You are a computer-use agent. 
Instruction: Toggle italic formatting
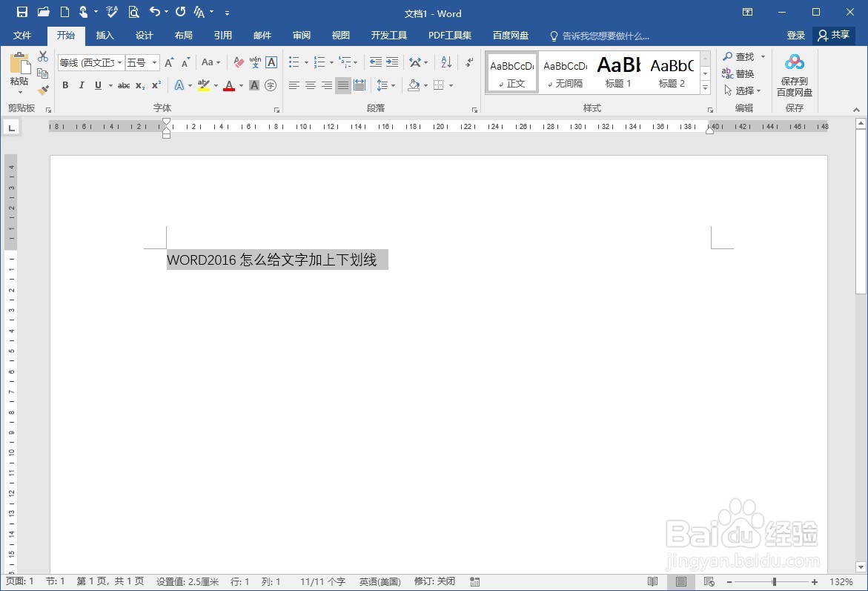pos(81,85)
